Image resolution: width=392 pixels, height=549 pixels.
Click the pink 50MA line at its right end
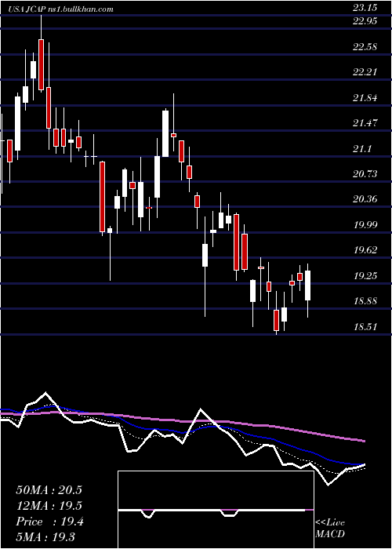click(364, 441)
